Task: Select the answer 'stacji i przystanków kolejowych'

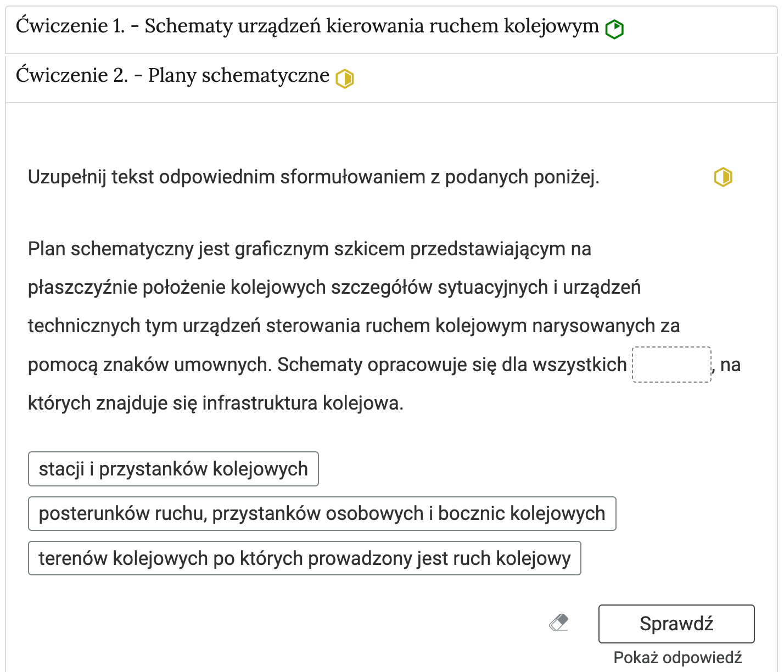Action: (x=173, y=469)
